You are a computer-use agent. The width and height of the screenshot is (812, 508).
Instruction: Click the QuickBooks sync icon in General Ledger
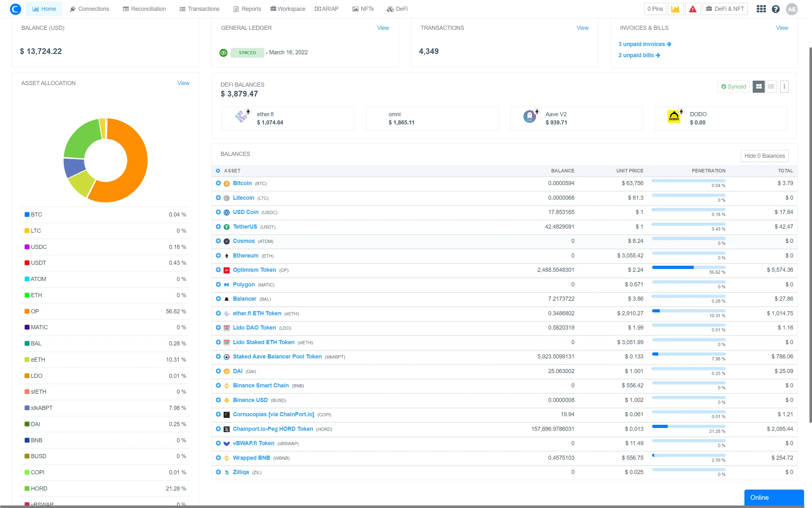[224, 53]
